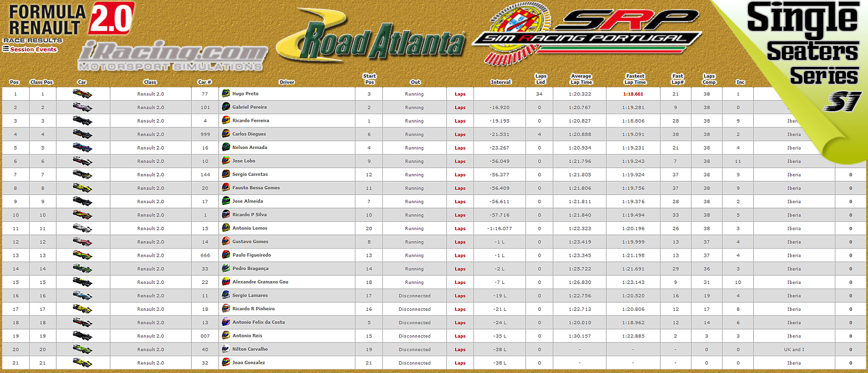Click the Start Pos column header
868x373 pixels.
click(369, 79)
